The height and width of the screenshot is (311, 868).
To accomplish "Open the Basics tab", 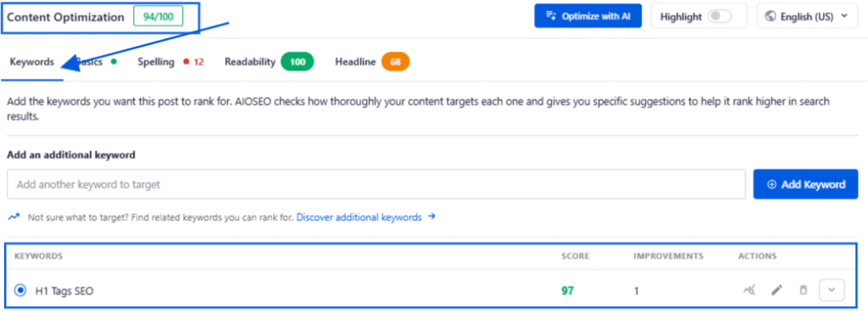I will 97,62.
